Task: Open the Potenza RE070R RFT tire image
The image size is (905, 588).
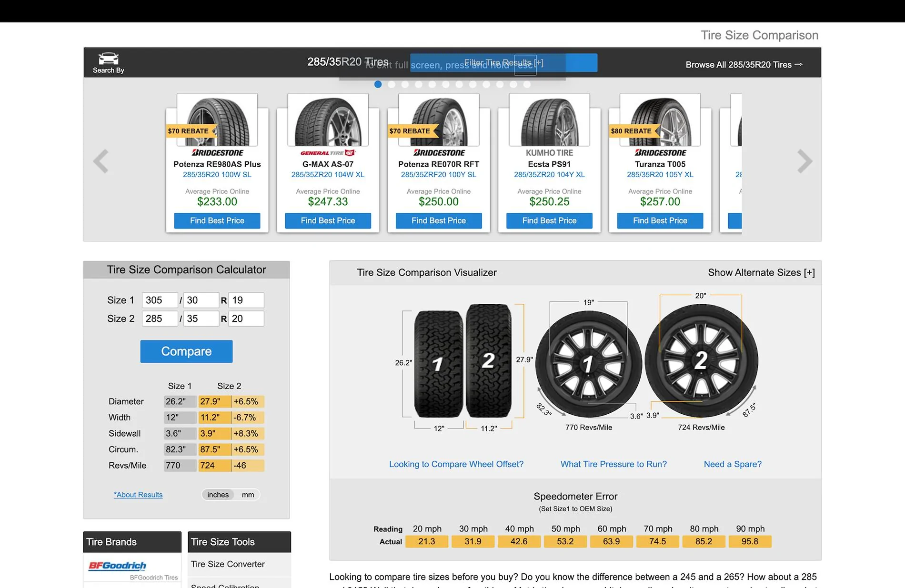Action: point(439,120)
